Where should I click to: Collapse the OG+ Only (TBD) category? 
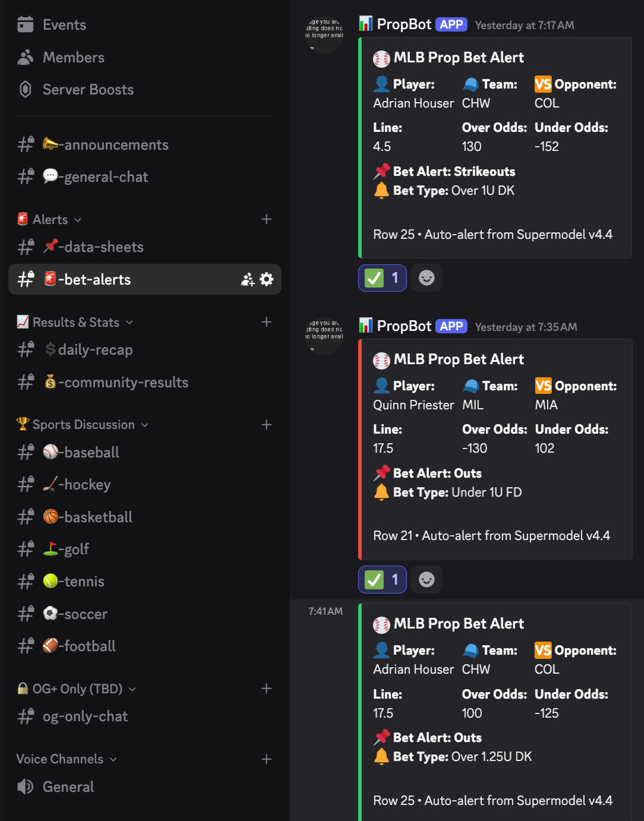[x=77, y=689]
